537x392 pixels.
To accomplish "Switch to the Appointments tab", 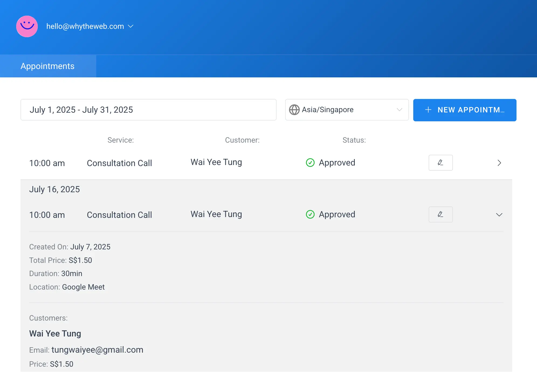I will [48, 66].
